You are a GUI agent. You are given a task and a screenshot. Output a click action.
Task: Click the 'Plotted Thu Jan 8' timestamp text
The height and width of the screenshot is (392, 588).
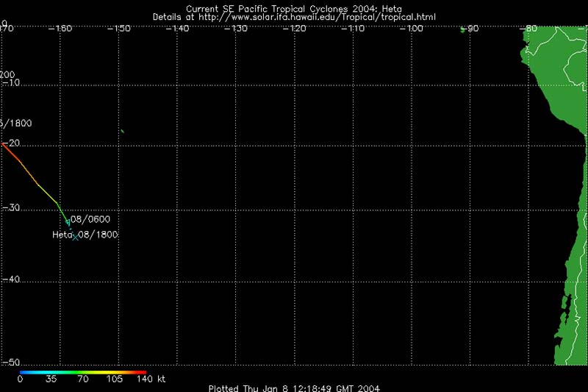tap(294, 388)
